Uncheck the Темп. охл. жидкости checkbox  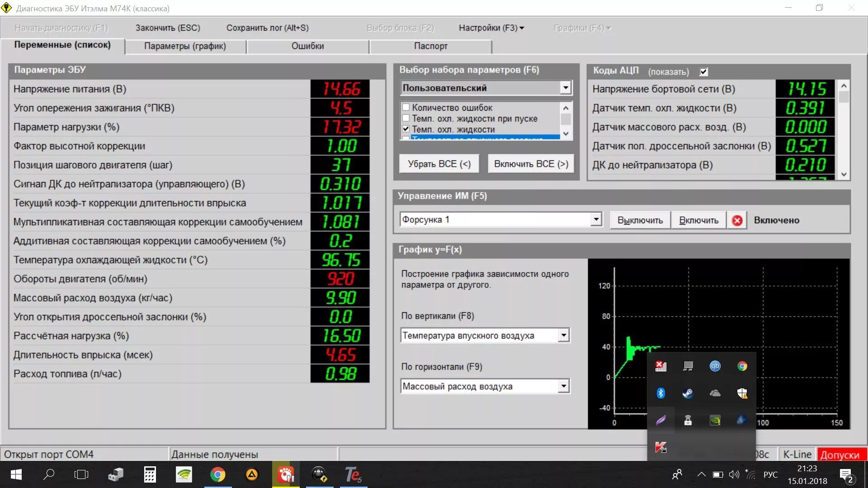[x=406, y=129]
